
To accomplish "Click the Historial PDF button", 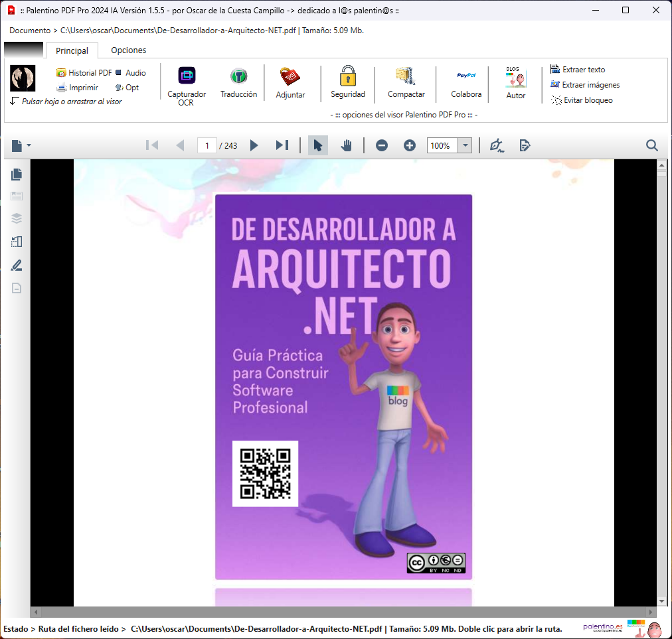I will [x=84, y=73].
